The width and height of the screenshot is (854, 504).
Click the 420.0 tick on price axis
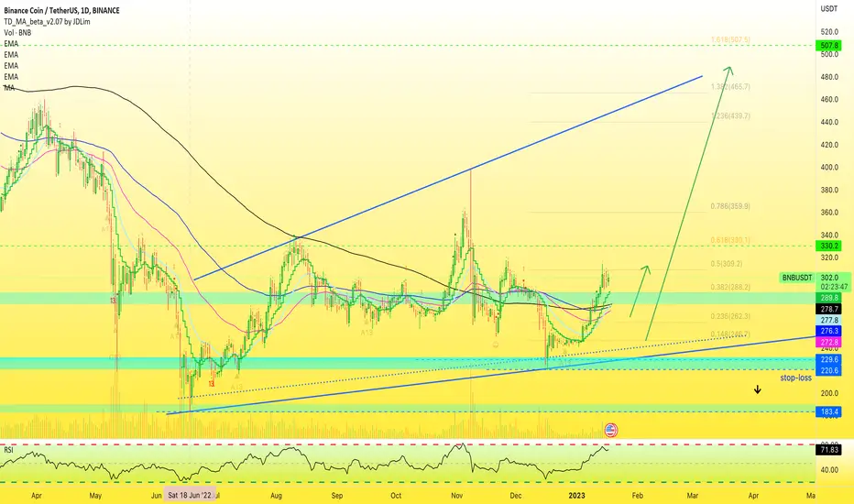829,145
